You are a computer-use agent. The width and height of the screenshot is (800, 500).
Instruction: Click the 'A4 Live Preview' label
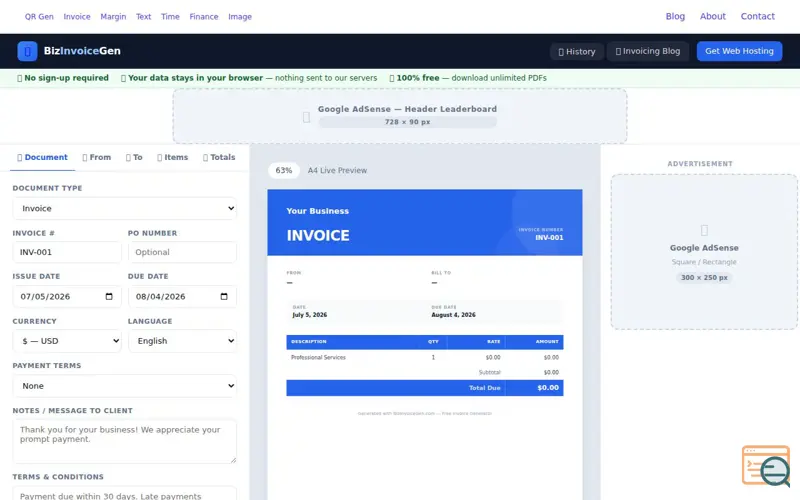(x=337, y=170)
